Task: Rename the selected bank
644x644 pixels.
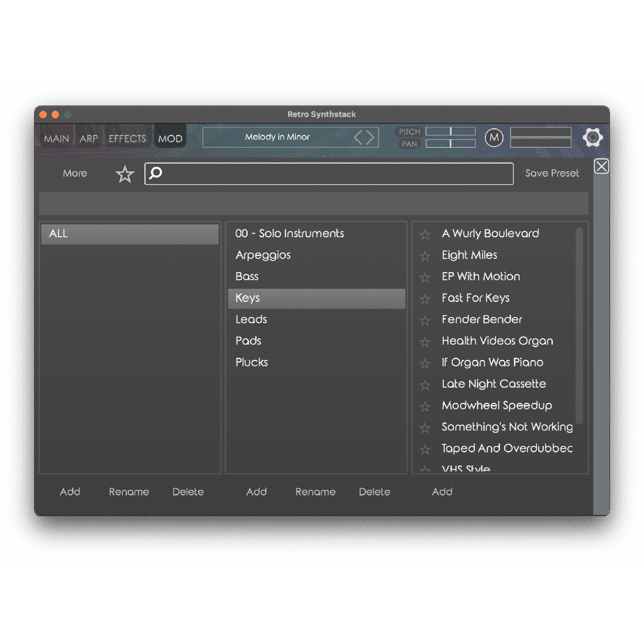Action: (129, 492)
